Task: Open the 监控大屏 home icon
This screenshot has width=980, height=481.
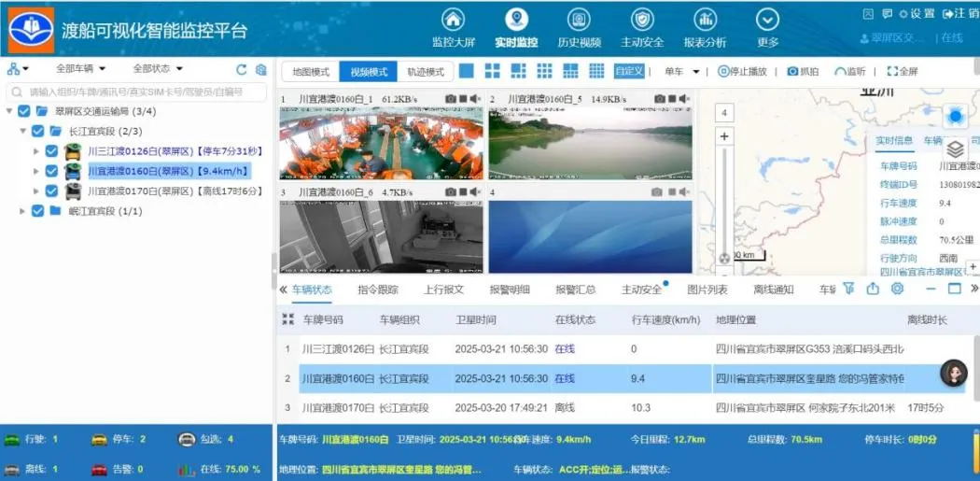Action: coord(453,20)
